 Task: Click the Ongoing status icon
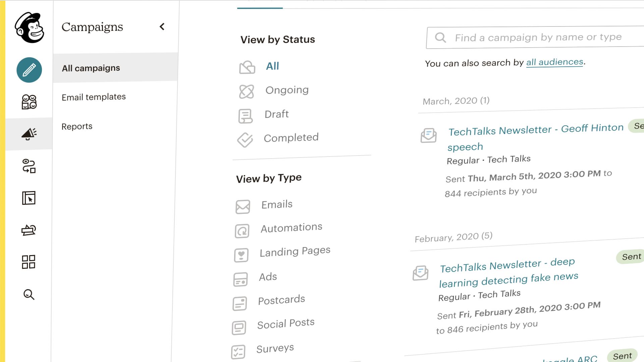[247, 92]
